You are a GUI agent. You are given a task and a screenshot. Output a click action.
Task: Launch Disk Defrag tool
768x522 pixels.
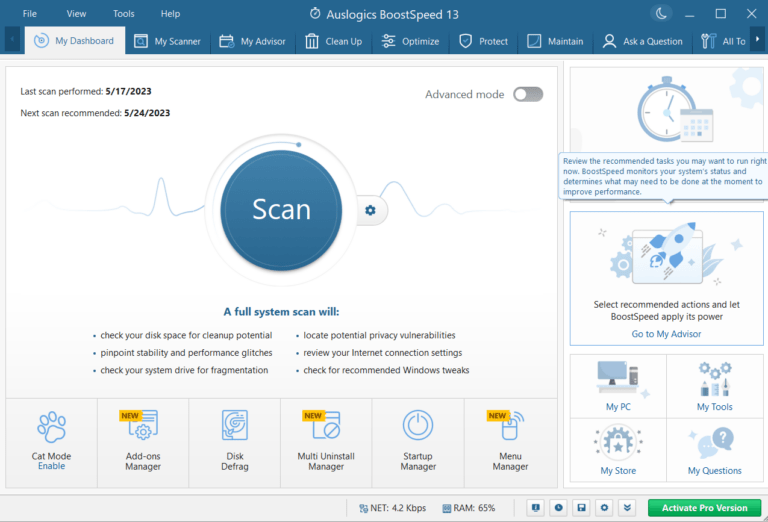[x=234, y=440]
